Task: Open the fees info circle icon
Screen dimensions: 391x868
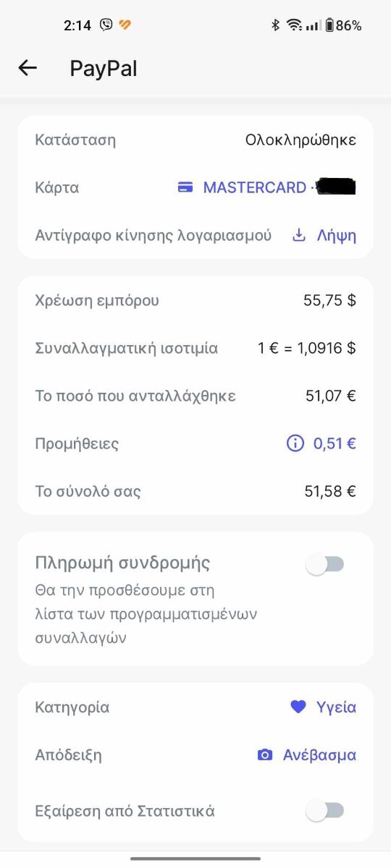Action: point(295,443)
